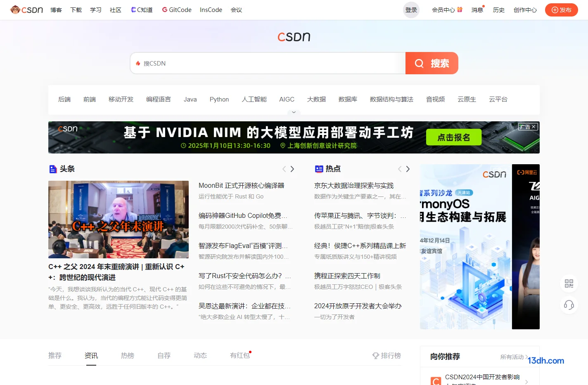The width and height of the screenshot is (588, 385).
Task: Open 消息 notifications
Action: point(477,10)
